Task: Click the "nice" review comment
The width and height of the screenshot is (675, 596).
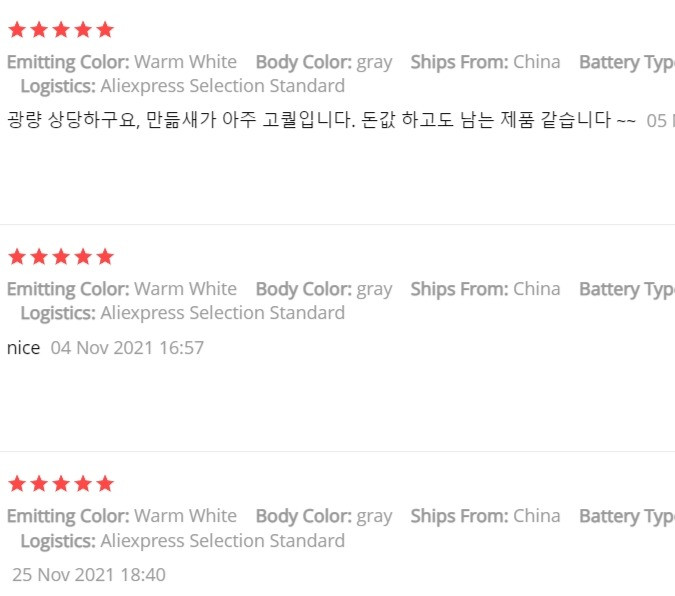Action: [24, 348]
